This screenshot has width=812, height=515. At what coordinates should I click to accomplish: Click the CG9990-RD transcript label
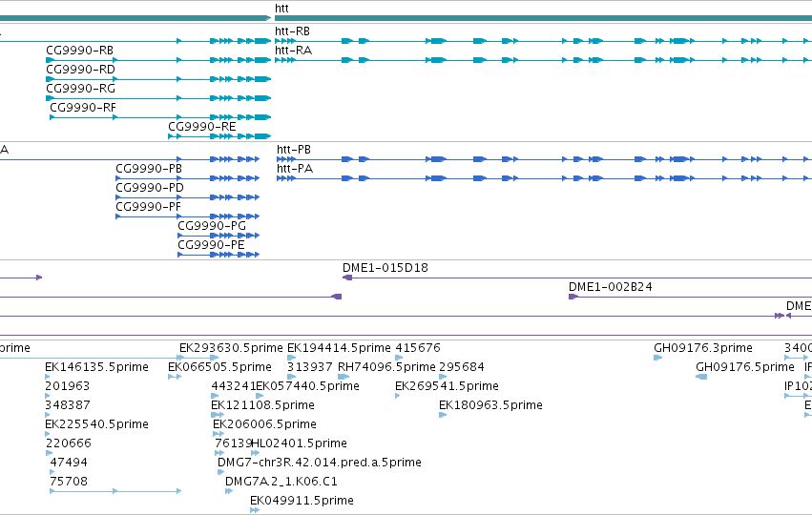click(80, 70)
